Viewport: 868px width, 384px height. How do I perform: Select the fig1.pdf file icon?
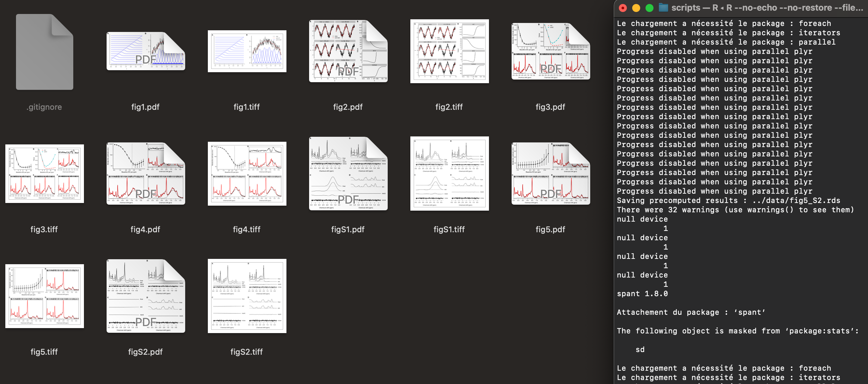tap(146, 51)
